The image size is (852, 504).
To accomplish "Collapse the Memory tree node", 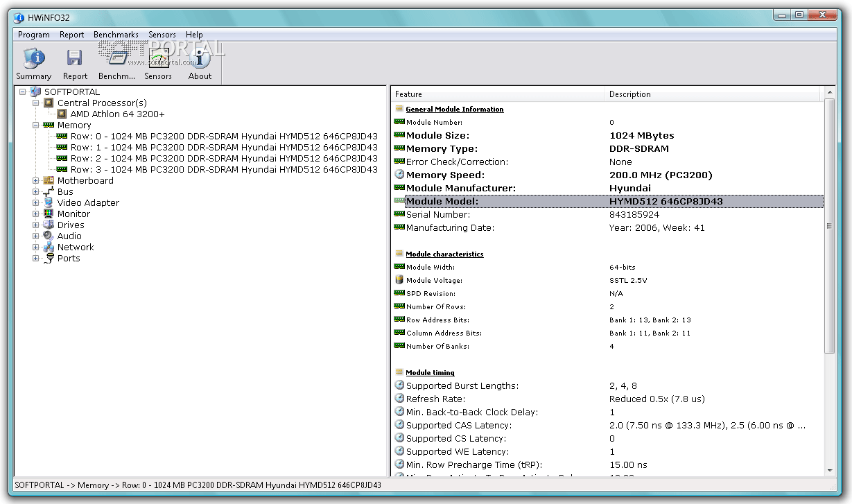I will (x=36, y=125).
